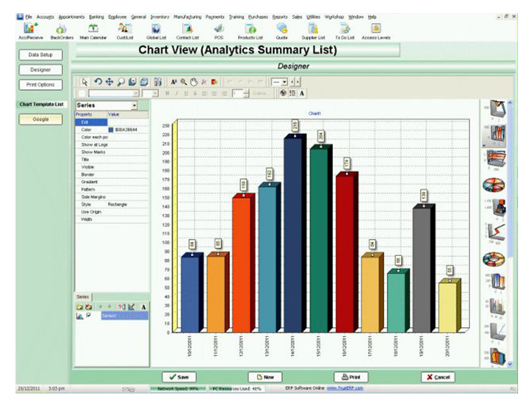The image size is (532, 406).
Task: Open the Inventory menu
Action: click(x=161, y=15)
